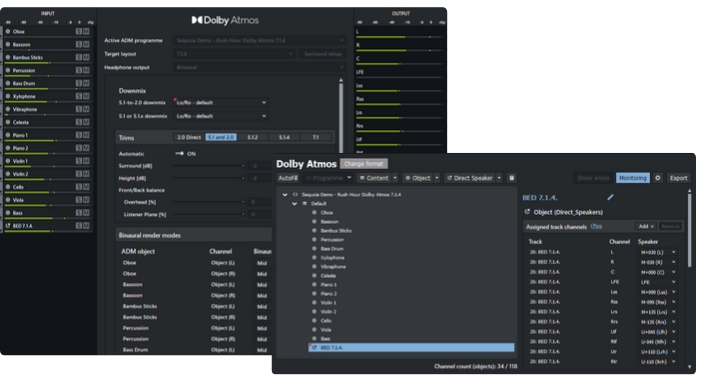Open the LFE speaker dropdown

[658, 282]
